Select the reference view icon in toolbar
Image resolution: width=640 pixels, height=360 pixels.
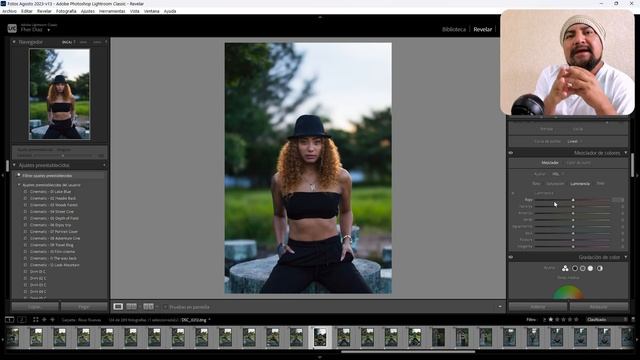click(x=131, y=307)
